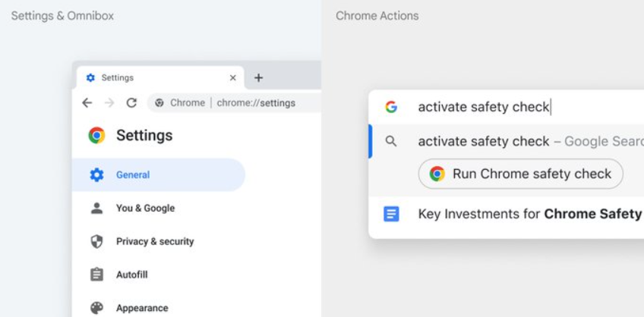Click the forward arrow navigation button

coord(109,103)
